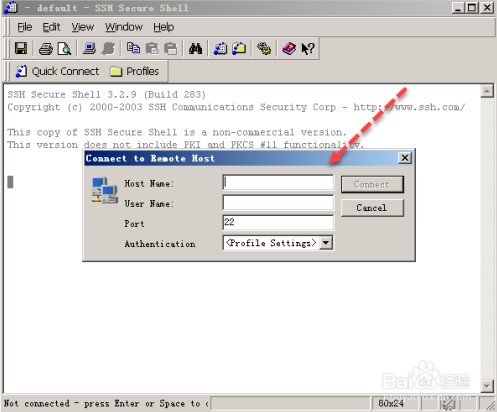Open the Window menu
Screen dimensions: 497x412
pyautogui.click(x=124, y=27)
